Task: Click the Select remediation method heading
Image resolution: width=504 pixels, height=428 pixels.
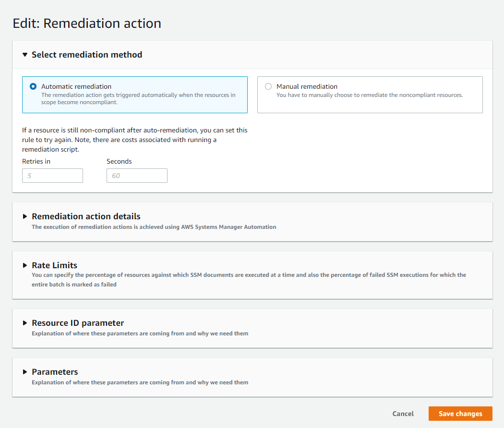Action: tap(87, 55)
